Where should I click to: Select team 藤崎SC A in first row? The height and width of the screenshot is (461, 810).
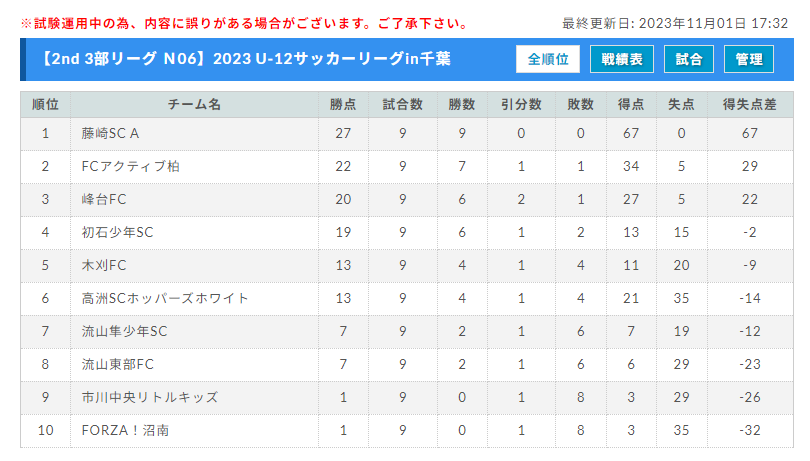tap(110, 133)
